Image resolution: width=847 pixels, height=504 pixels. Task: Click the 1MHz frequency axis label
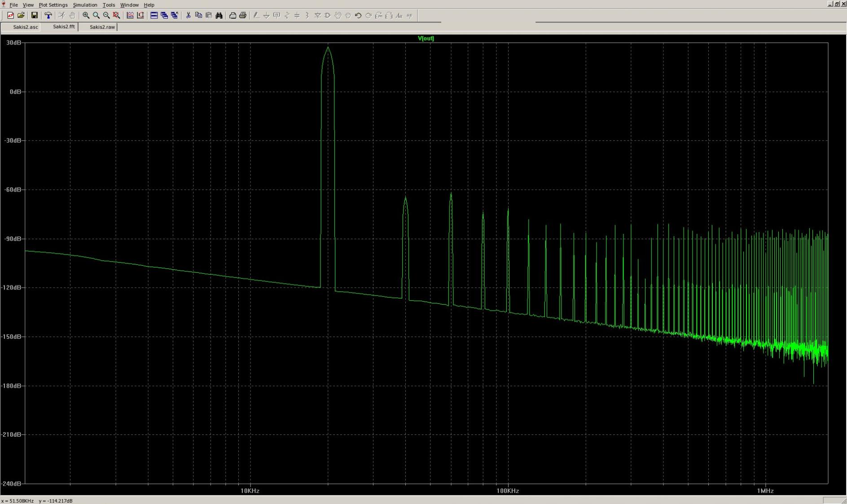[x=765, y=491]
